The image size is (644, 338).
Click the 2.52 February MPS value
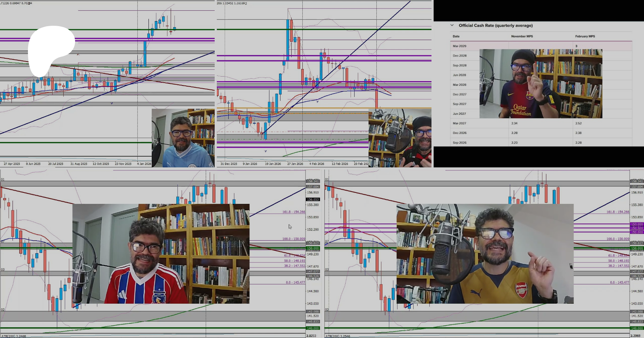click(x=579, y=123)
